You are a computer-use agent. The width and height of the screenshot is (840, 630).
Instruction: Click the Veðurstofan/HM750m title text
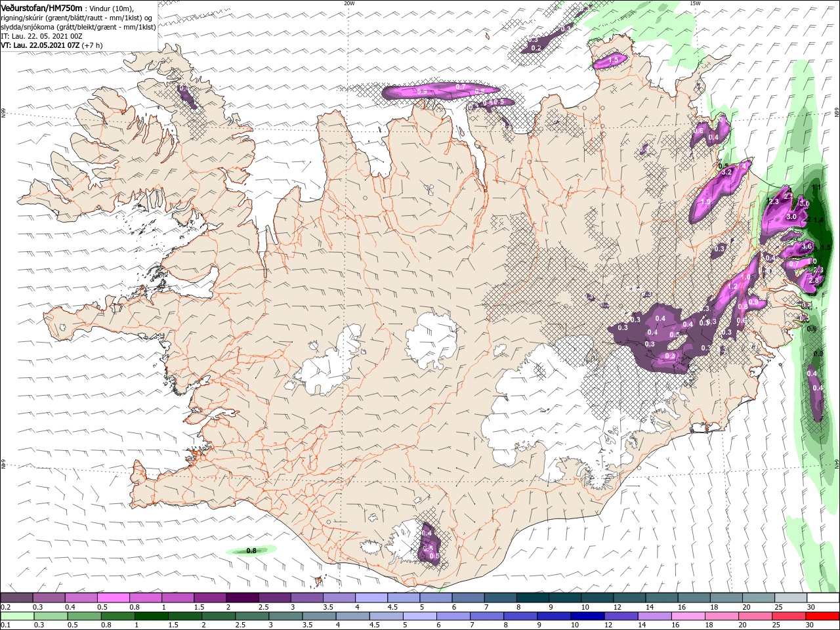[42, 7]
